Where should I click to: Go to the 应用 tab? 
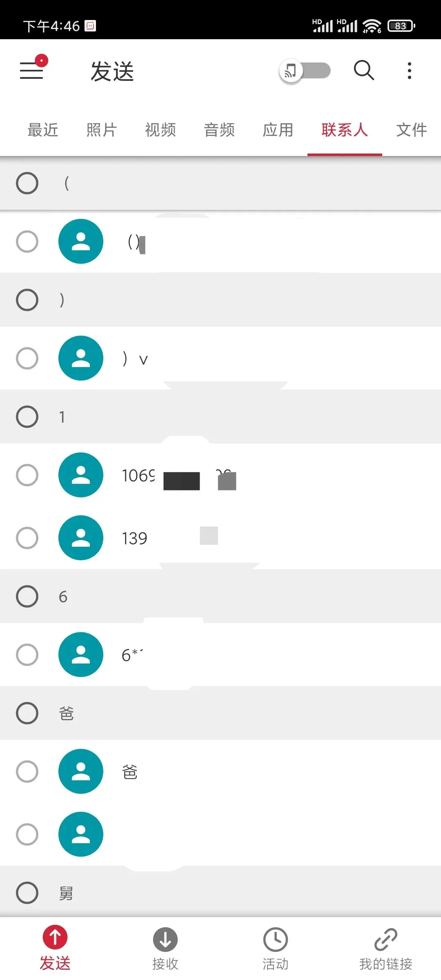(x=278, y=130)
